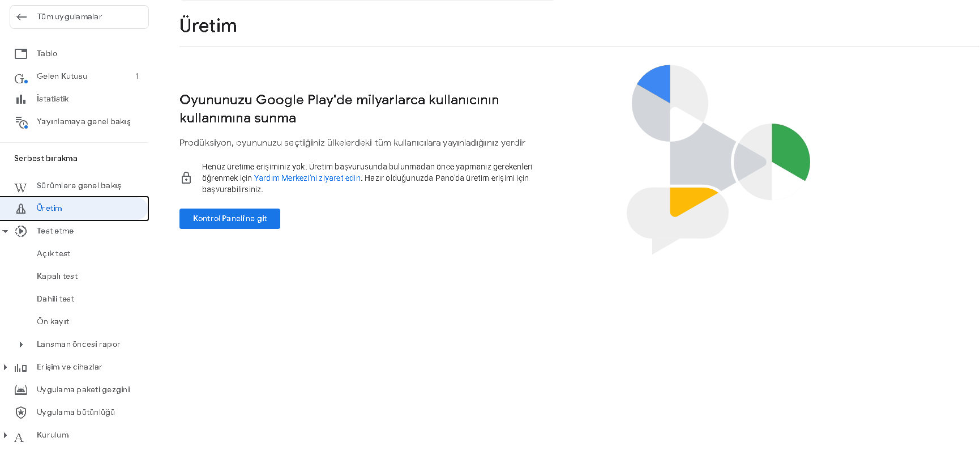980x450 pixels.
Task: Click the Sürümlere genel bakış icon
Action: click(x=20, y=188)
